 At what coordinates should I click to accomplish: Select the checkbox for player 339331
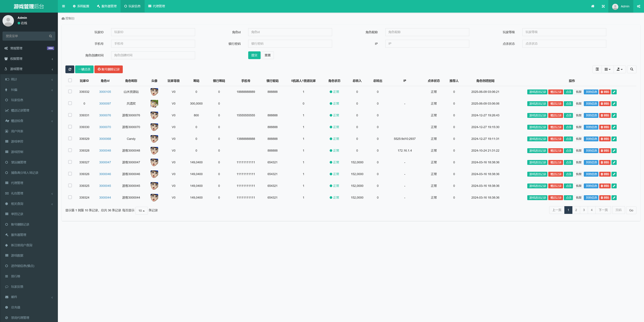pyautogui.click(x=70, y=115)
